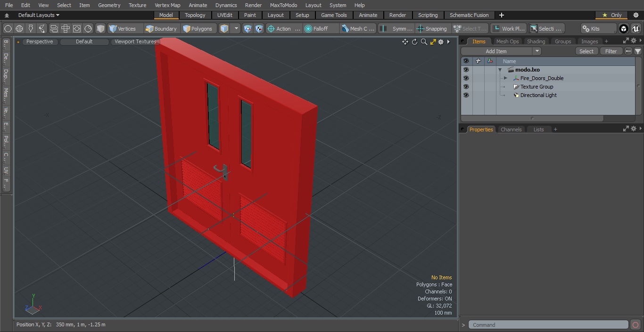Click the filter funnel icon in Items panel
The image size is (644, 332).
tap(638, 51)
